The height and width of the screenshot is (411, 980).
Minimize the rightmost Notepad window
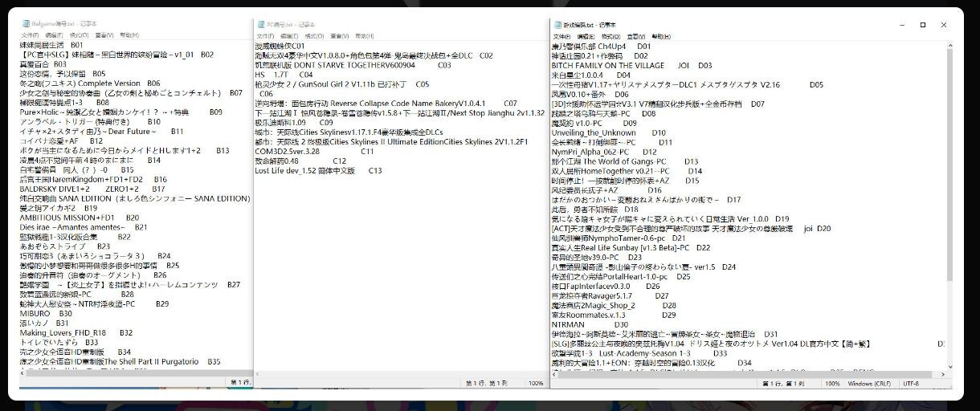point(900,25)
